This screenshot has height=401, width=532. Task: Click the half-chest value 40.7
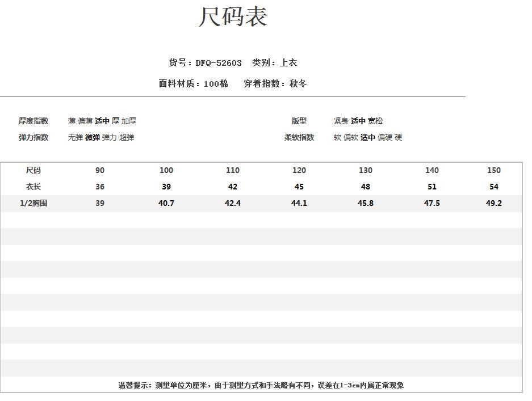pyautogui.click(x=166, y=203)
